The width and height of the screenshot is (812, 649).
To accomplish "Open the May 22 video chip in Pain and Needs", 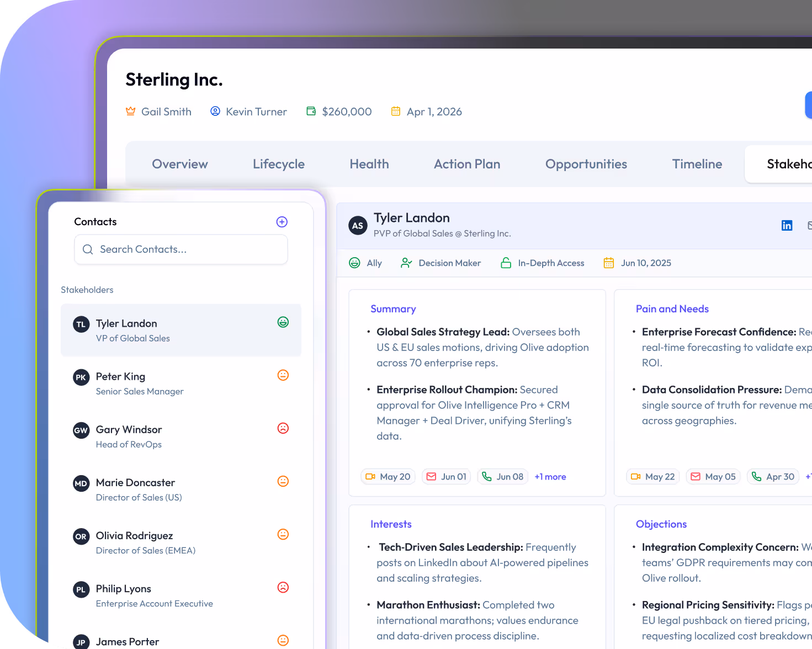I will click(653, 477).
